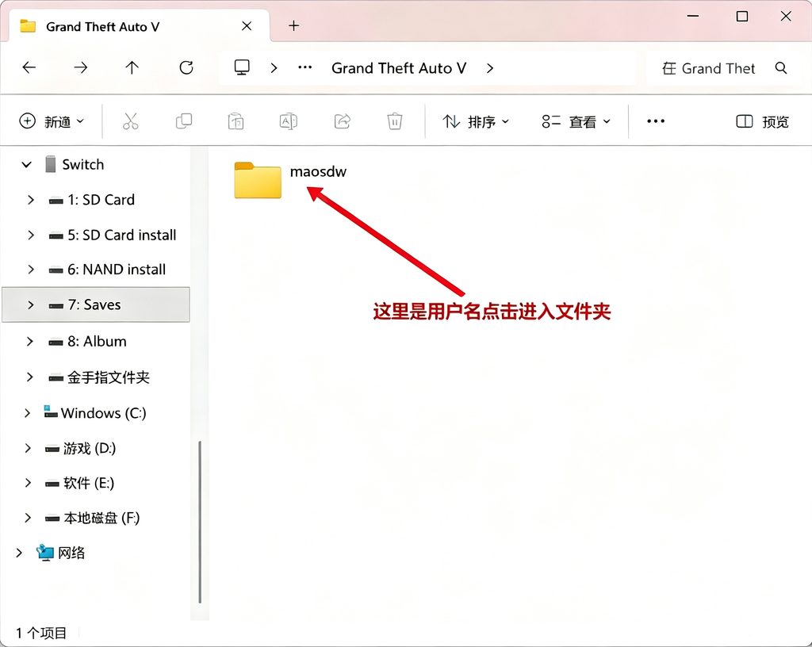The image size is (812, 647).
Task: Toggle the 预览 preview pane
Action: click(762, 121)
